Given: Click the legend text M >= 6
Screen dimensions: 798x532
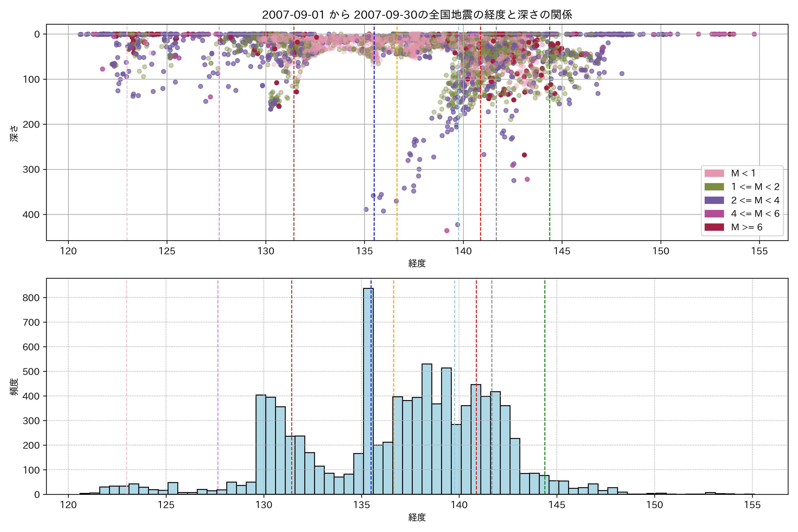Looking at the screenshot, I should coord(746,227).
